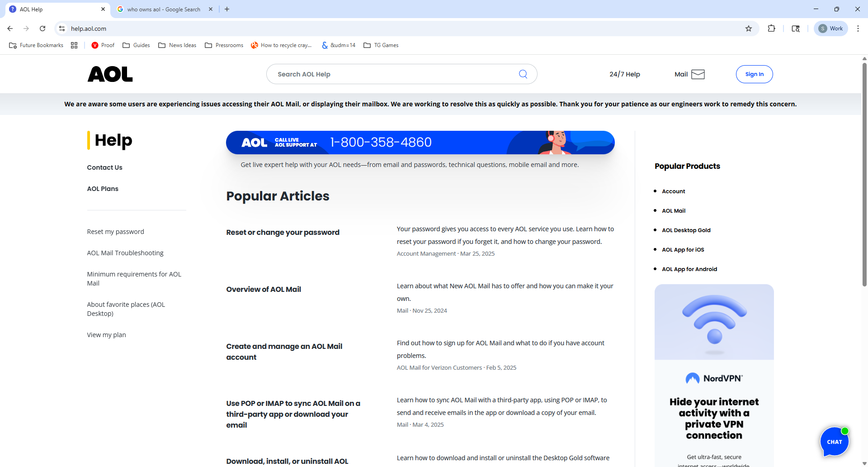Select AOL Desktop Gold from Popular Products
This screenshot has width=868, height=467.
pyautogui.click(x=686, y=230)
